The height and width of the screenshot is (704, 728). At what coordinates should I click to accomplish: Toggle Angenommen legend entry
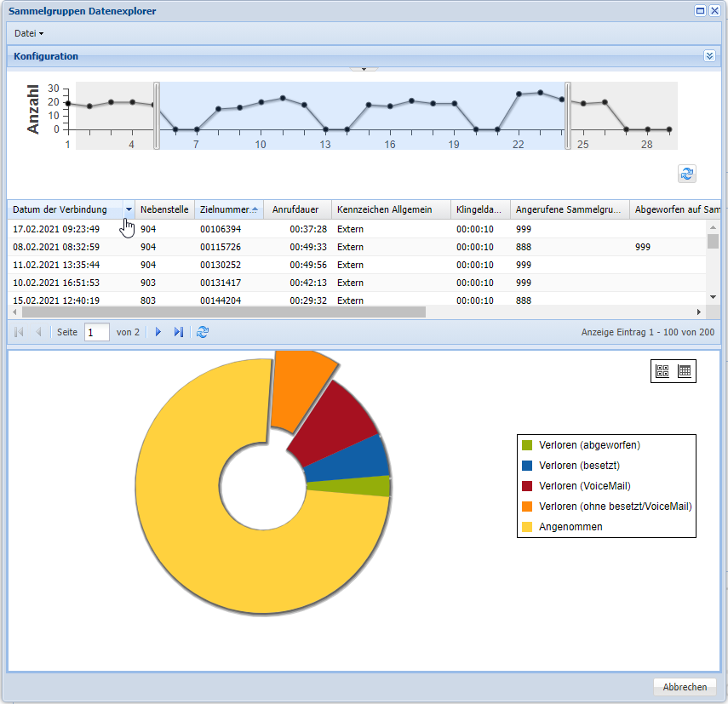562,527
